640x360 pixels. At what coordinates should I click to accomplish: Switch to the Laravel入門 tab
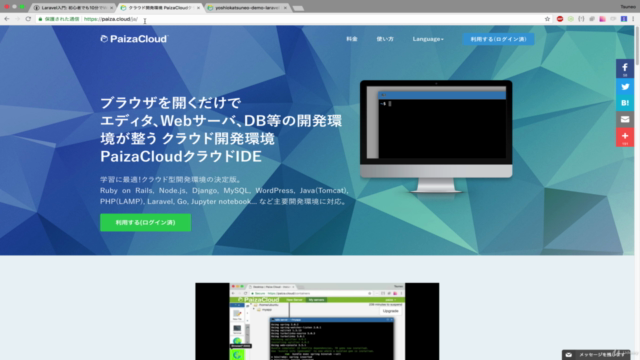click(x=72, y=8)
